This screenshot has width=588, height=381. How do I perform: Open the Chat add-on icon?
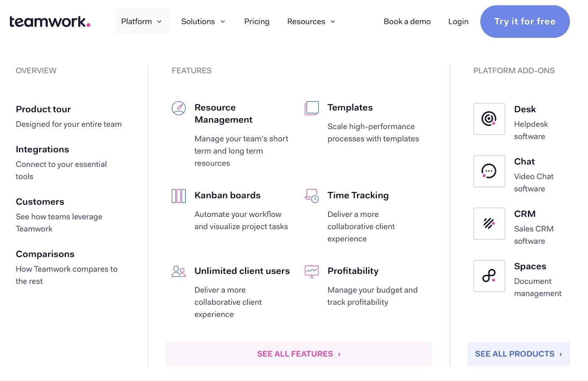(489, 171)
